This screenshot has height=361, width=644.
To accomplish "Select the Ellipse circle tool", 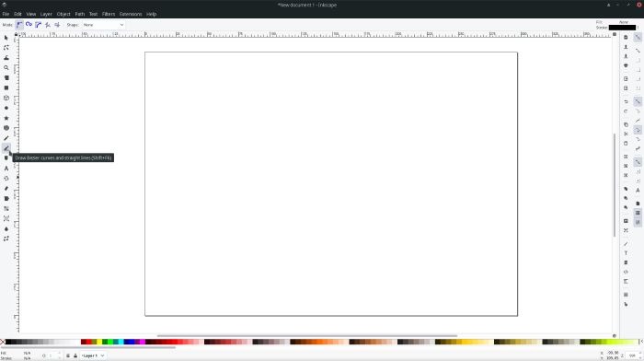I will coord(6,108).
